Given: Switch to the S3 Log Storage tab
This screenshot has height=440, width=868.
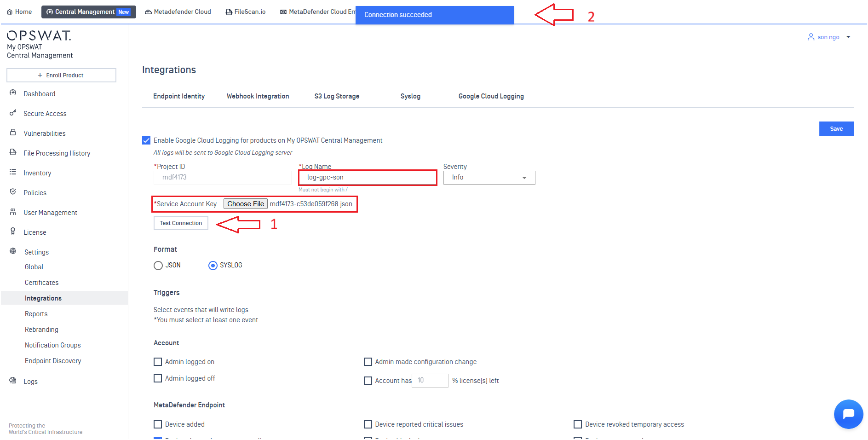Looking at the screenshot, I should (337, 96).
